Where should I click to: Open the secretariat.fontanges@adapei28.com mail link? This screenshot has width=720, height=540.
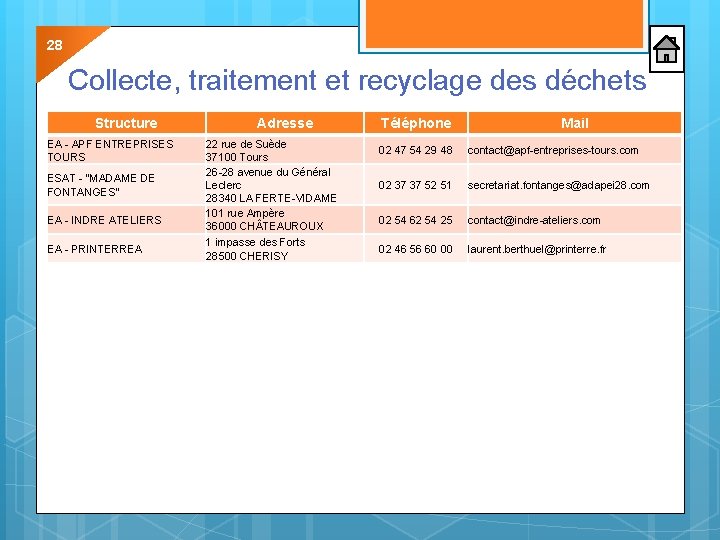click(x=558, y=185)
